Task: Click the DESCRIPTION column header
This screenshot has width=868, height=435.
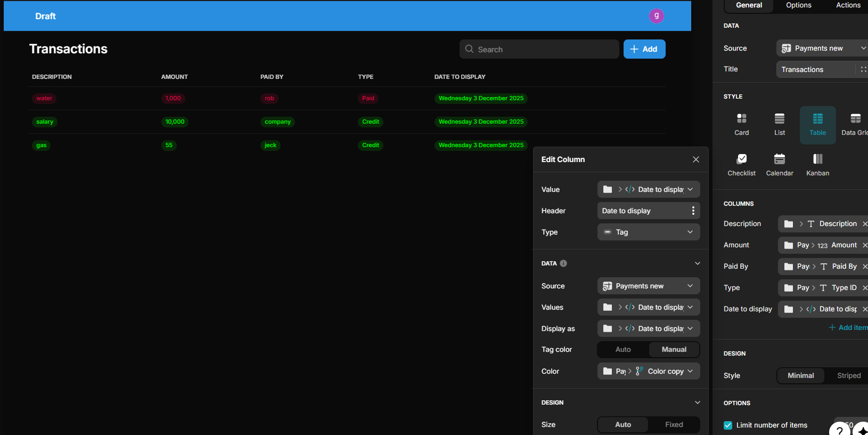Action: point(52,77)
